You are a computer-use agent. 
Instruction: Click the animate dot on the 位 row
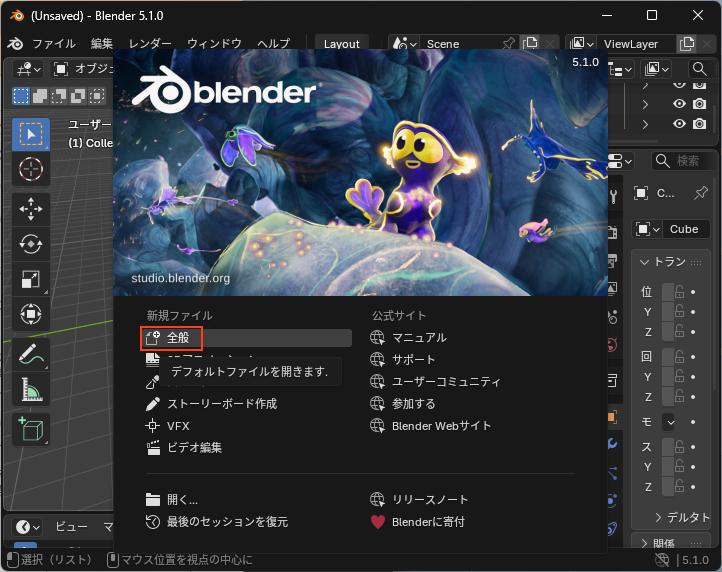(693, 292)
